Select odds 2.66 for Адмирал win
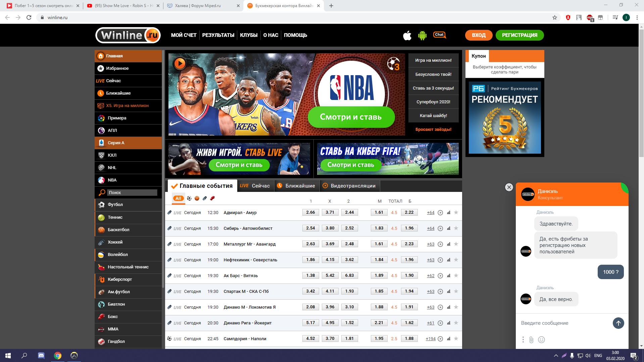Viewport: 644px width, 362px height. click(x=310, y=212)
